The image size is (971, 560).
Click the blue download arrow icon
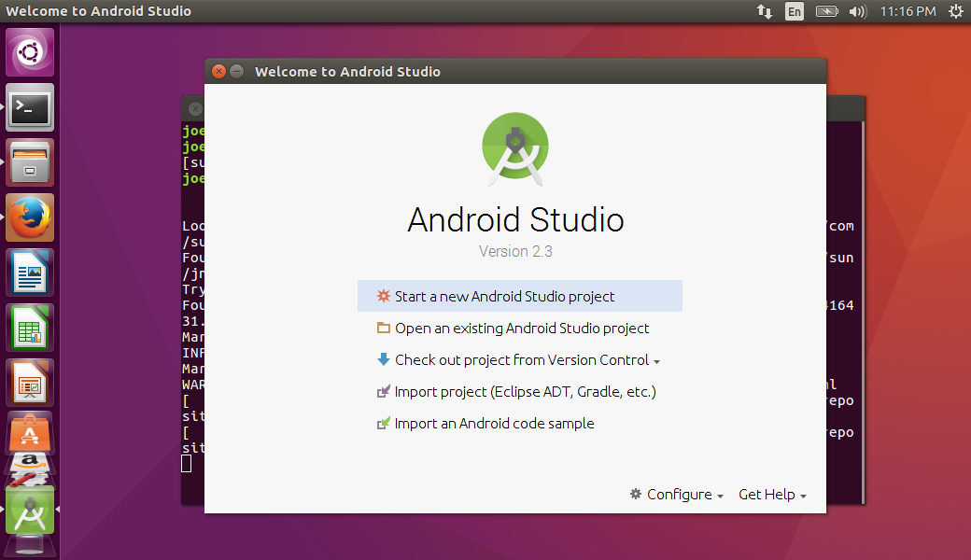[384, 359]
